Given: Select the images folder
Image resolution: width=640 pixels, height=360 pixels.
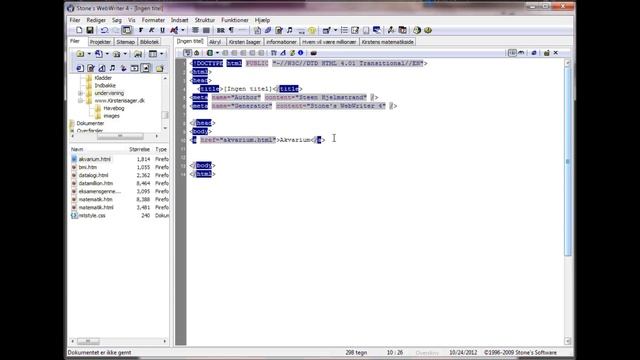Looking at the screenshot, I should (x=111, y=116).
